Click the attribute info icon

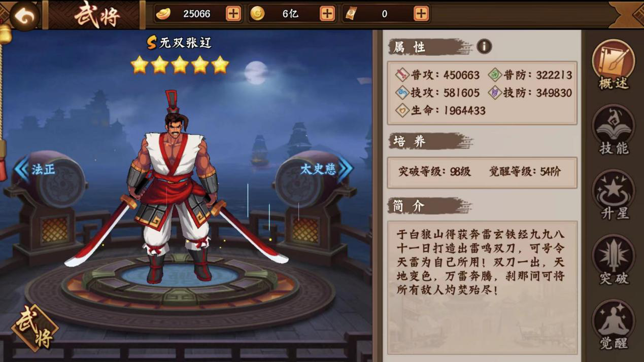[484, 47]
